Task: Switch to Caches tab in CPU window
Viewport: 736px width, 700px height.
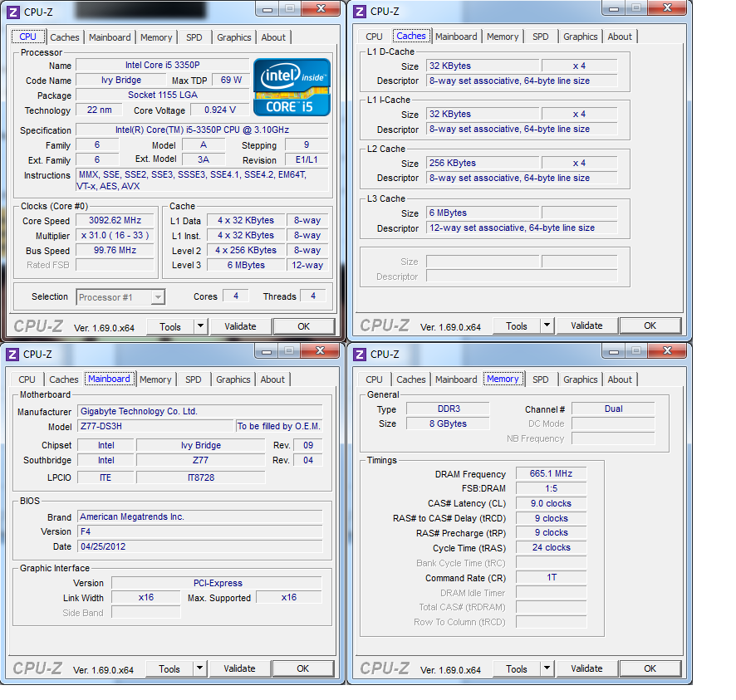Action: click(65, 37)
